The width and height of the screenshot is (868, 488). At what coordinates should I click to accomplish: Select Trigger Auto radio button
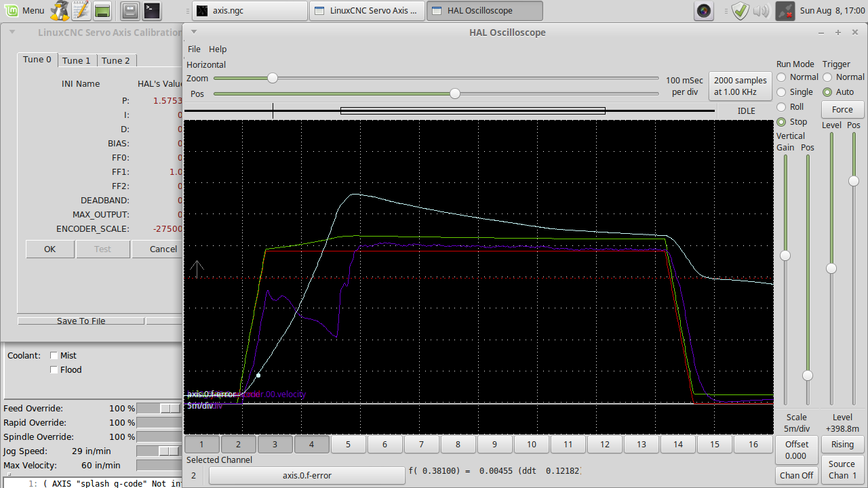pyautogui.click(x=827, y=92)
